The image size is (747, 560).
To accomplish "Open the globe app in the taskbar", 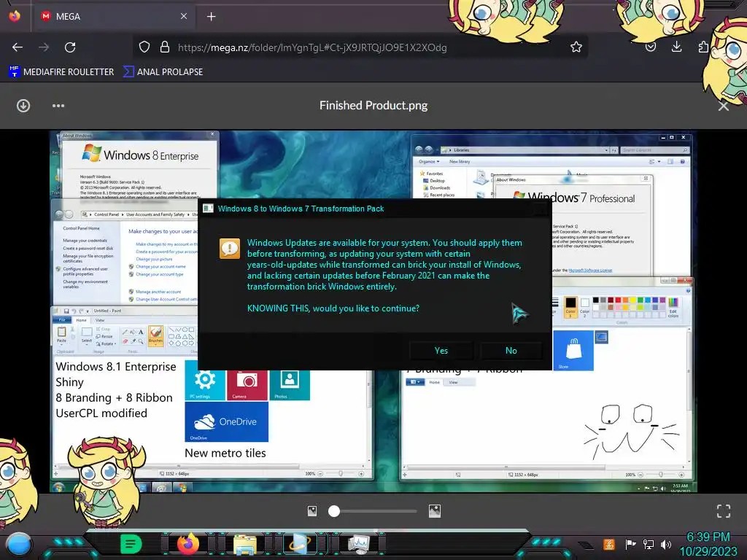I will [301, 544].
